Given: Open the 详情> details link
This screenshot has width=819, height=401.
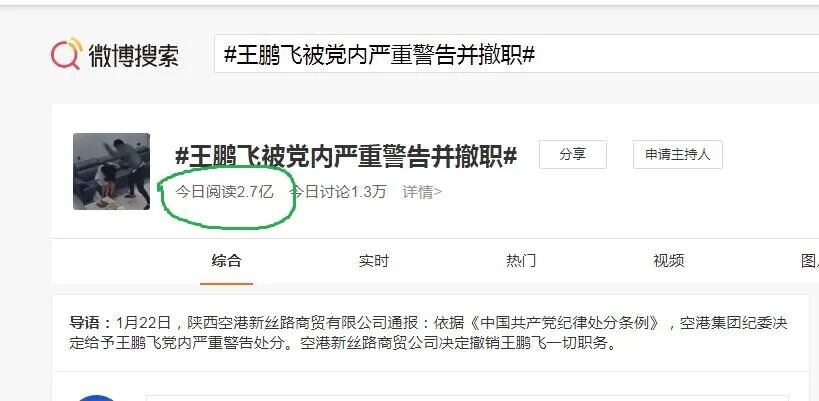Looking at the screenshot, I should tap(422, 192).
